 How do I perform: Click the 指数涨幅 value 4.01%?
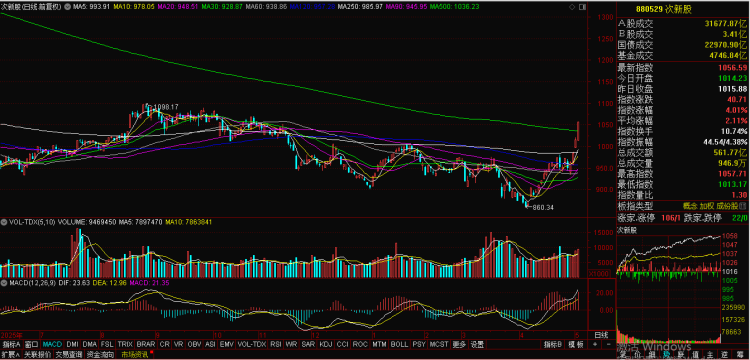click(x=736, y=110)
